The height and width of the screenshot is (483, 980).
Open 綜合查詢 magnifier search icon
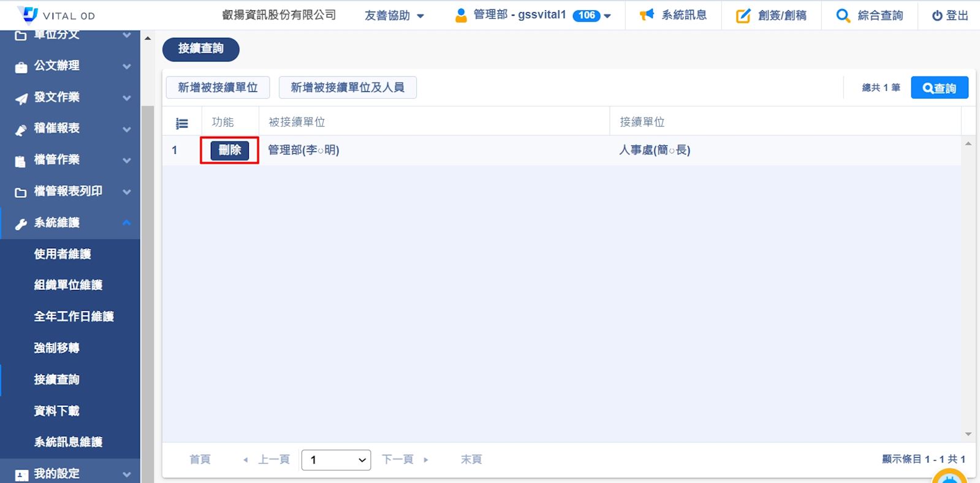[x=843, y=16]
